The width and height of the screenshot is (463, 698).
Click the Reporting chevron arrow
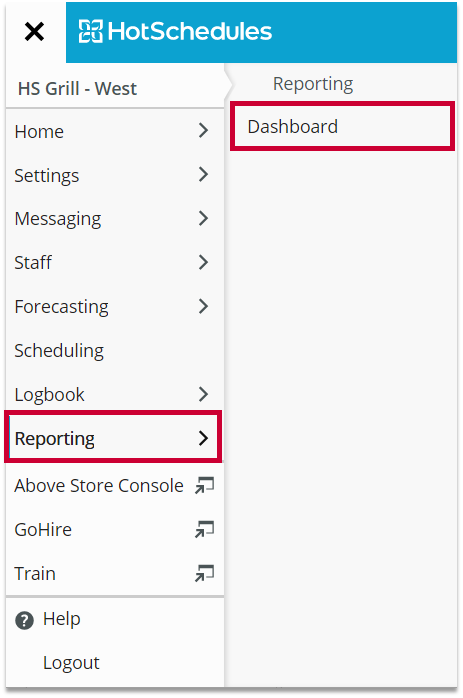click(x=203, y=438)
